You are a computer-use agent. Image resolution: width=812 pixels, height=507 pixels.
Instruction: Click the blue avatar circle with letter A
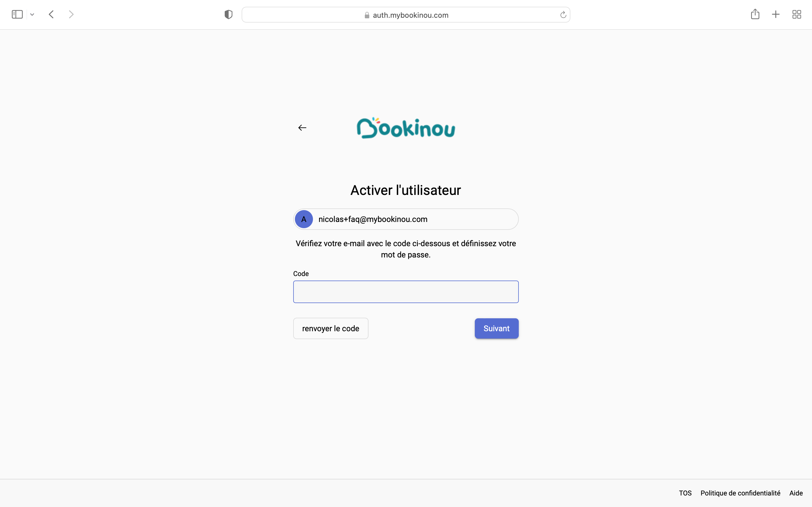point(304,219)
